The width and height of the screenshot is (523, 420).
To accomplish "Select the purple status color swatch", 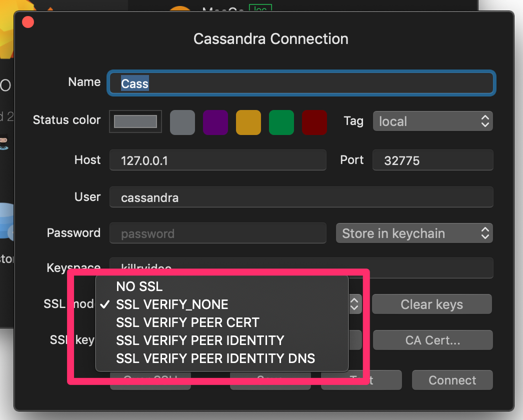I will (x=215, y=122).
